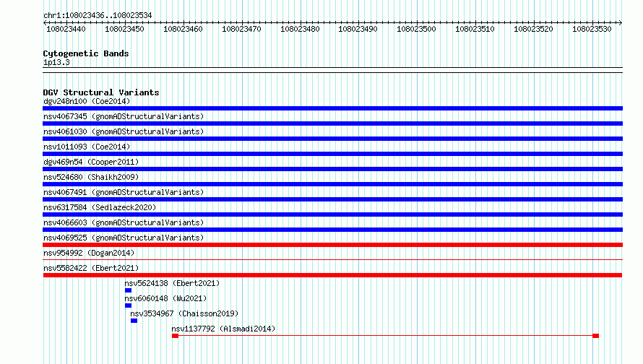The height and width of the screenshot is (364, 643).
Task: Click ruler position 108023440
Action: coord(66,29)
